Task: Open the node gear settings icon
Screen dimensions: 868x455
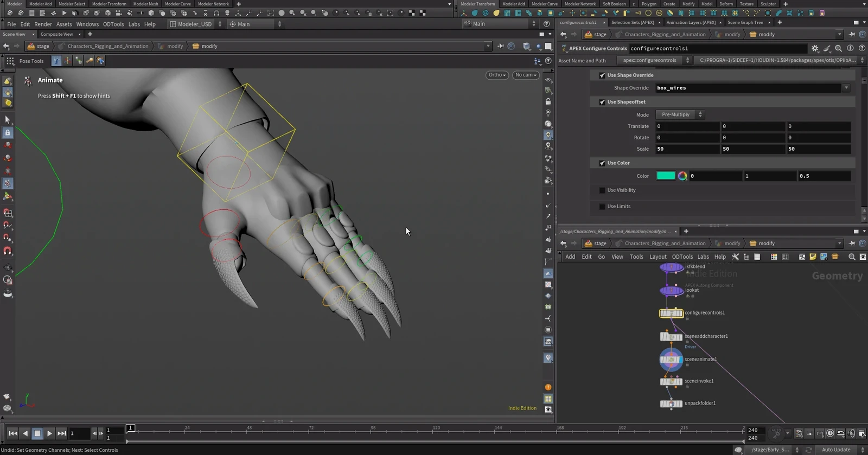Action: 815,48
